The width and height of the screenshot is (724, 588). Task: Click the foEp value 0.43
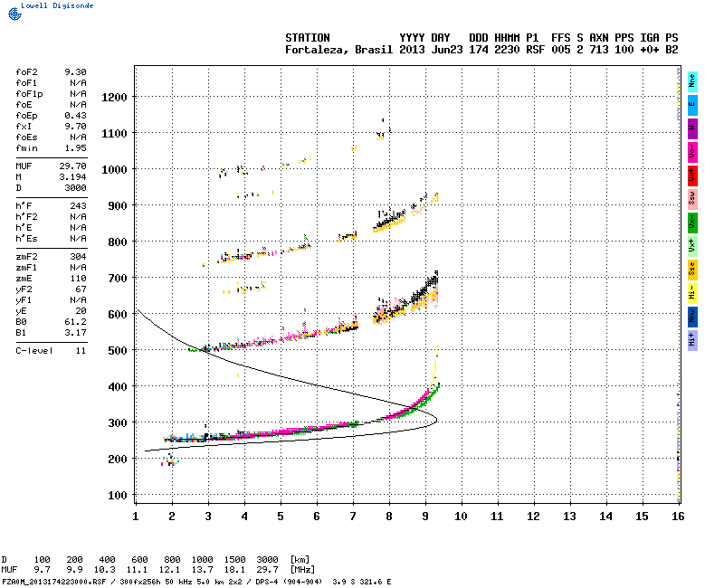click(75, 116)
